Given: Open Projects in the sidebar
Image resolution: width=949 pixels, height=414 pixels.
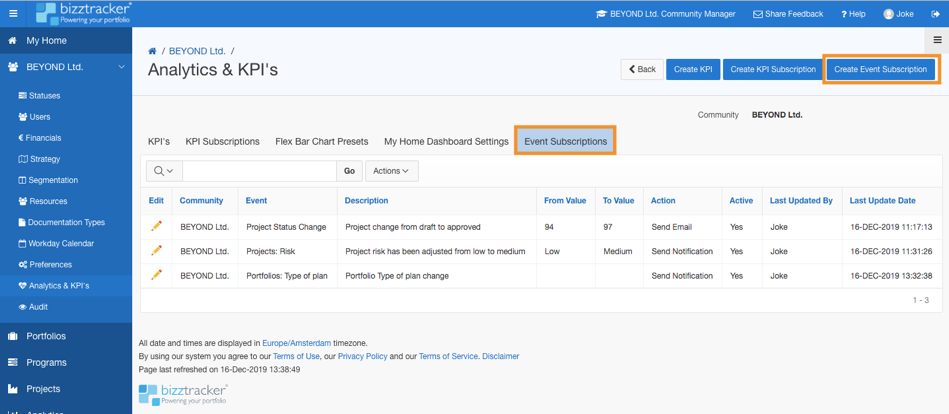Looking at the screenshot, I should pyautogui.click(x=66, y=389).
